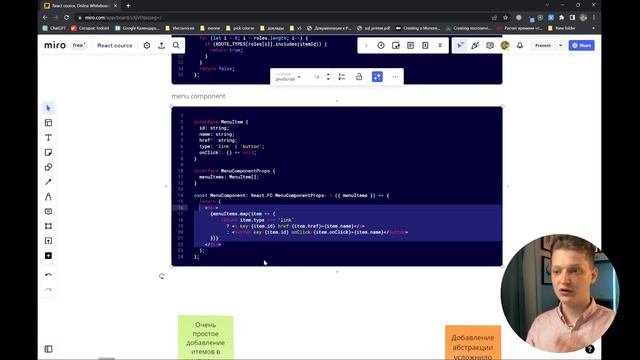
Task: Open the comments feed icon
Action: (490, 45)
